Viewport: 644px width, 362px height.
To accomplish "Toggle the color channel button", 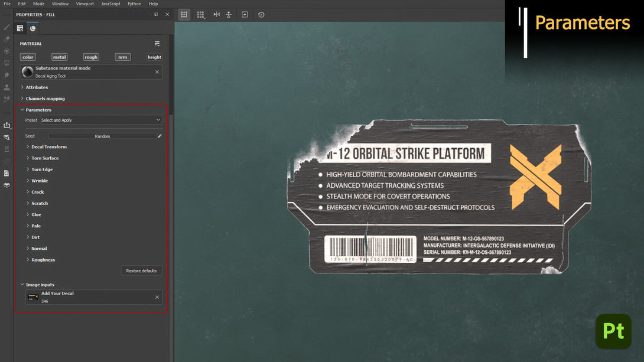I will click(28, 57).
